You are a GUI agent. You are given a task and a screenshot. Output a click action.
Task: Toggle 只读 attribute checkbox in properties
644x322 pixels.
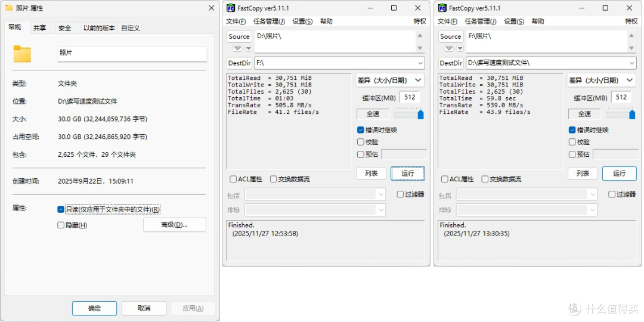point(61,209)
